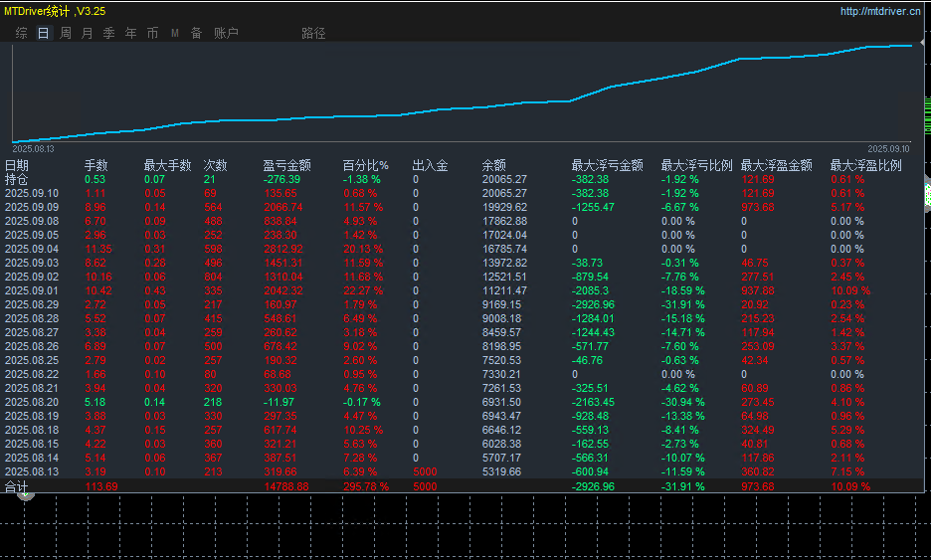Click the MTDriver统计 V3.25 title
Screen dimensions: 931x560
[55, 11]
